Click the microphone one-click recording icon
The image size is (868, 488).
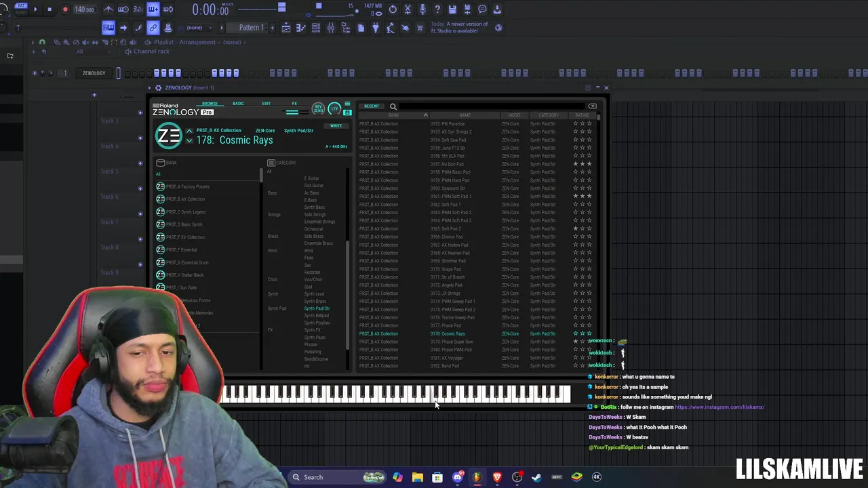[x=422, y=9]
